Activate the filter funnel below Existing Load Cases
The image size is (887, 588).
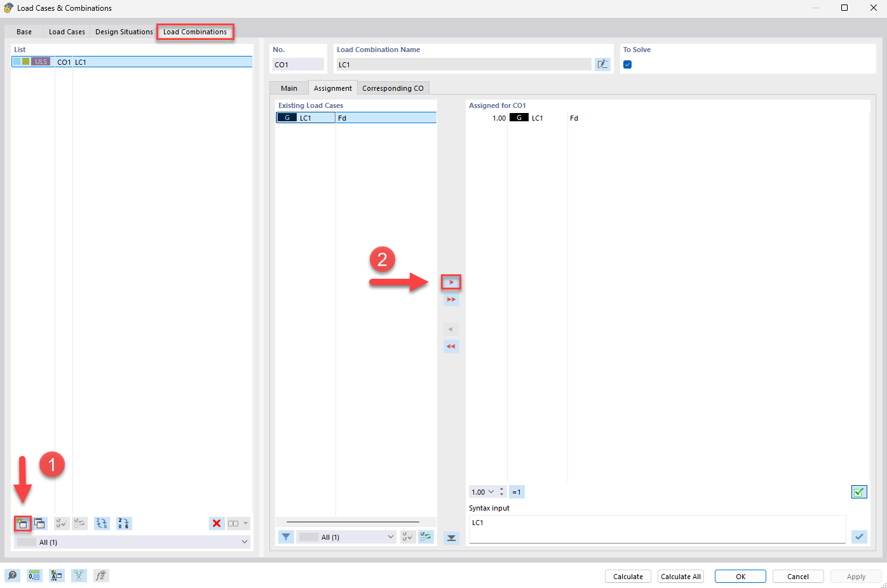pyautogui.click(x=285, y=537)
